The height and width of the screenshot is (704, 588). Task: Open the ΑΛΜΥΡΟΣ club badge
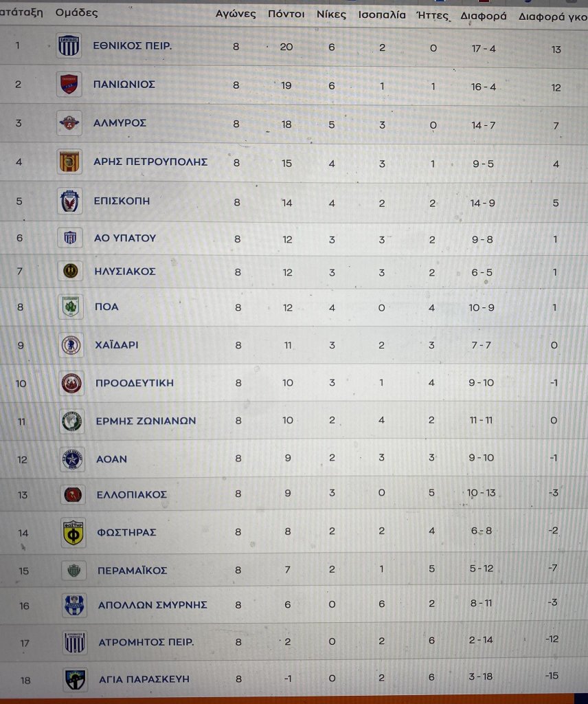pos(70,123)
